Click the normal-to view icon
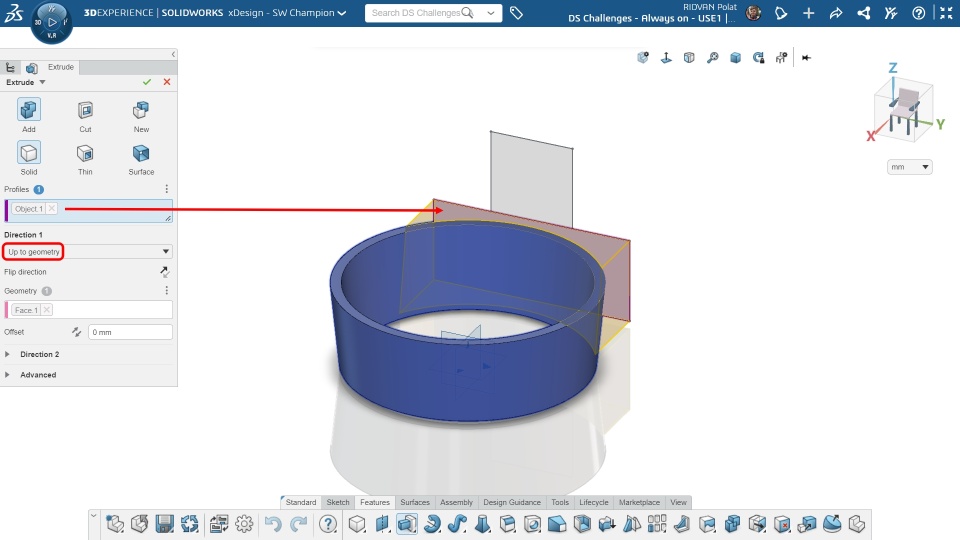The width and height of the screenshot is (960, 540). [666, 58]
